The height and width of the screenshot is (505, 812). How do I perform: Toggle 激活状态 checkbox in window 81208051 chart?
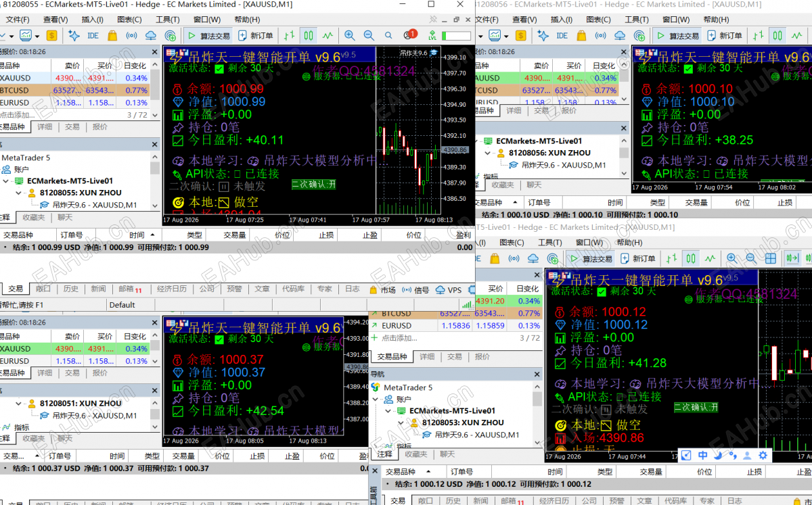click(x=219, y=339)
